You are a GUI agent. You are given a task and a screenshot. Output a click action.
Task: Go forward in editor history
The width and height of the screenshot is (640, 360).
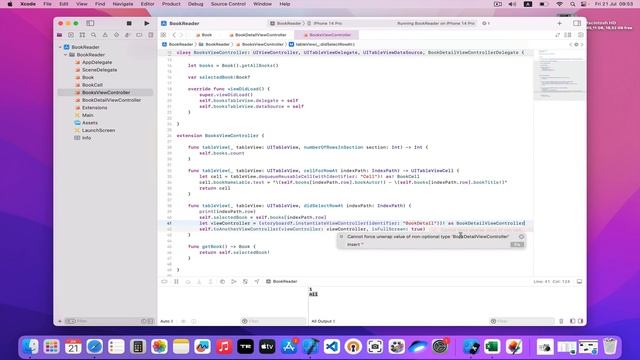pyautogui.click(x=181, y=35)
